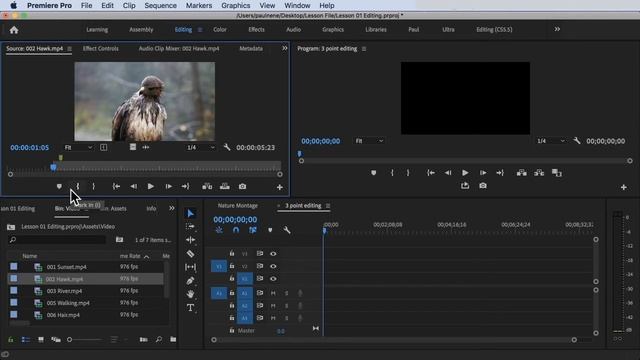Image resolution: width=640 pixels, height=360 pixels.
Task: Open Program monitor settings wrench
Action: [577, 141]
